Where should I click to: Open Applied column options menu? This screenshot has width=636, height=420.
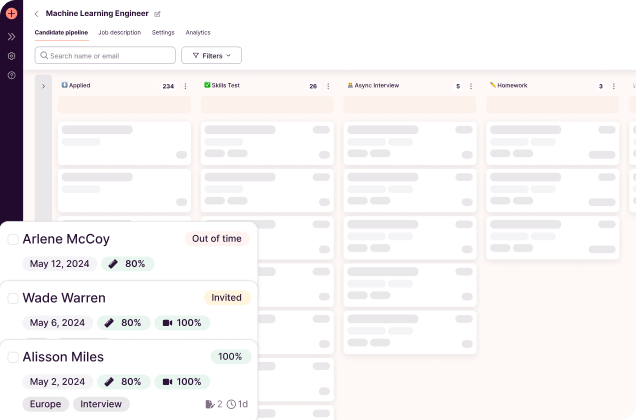click(185, 86)
